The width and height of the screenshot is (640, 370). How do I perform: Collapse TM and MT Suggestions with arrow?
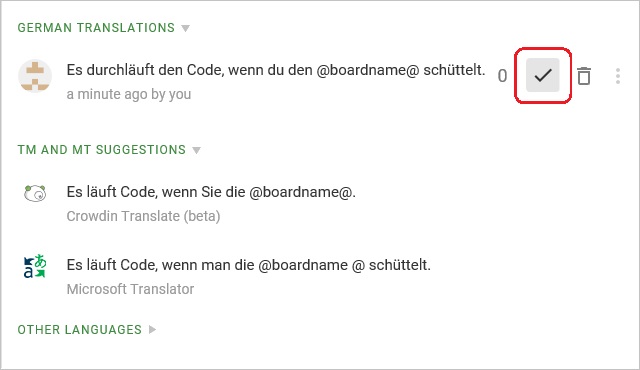click(x=197, y=150)
